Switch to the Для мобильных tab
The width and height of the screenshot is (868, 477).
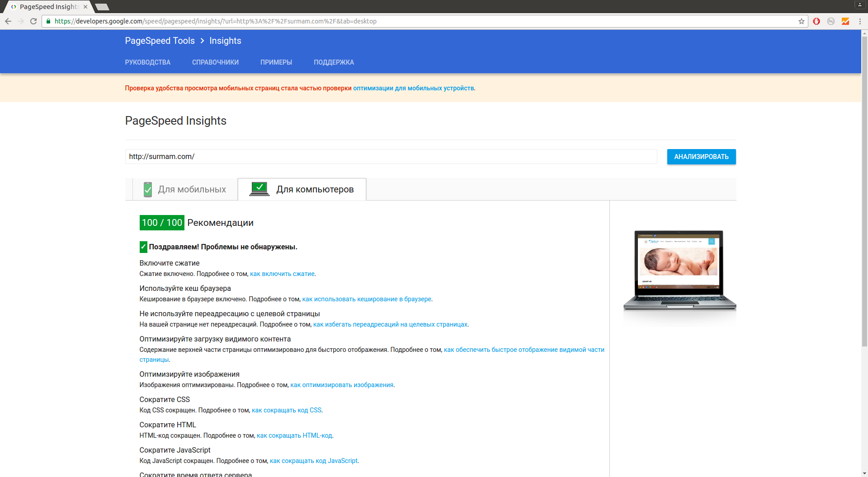pyautogui.click(x=185, y=189)
